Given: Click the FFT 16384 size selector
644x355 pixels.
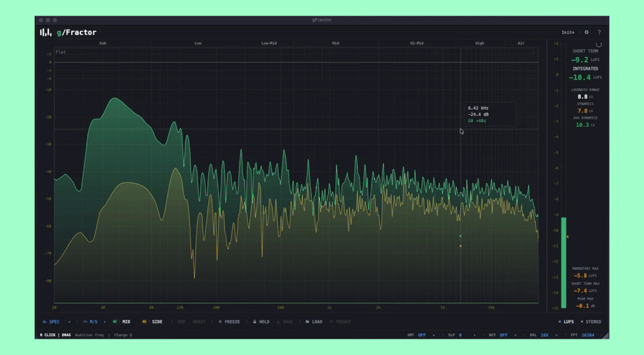Looking at the screenshot, I should tap(588, 335).
